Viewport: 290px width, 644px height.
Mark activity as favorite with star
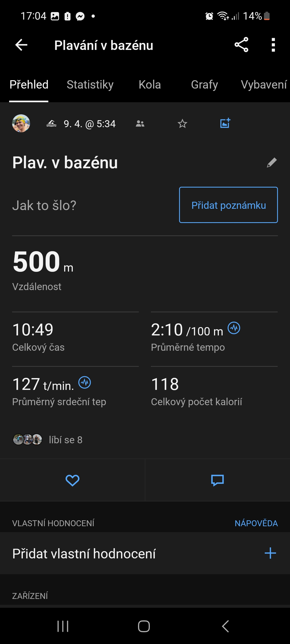(x=182, y=124)
